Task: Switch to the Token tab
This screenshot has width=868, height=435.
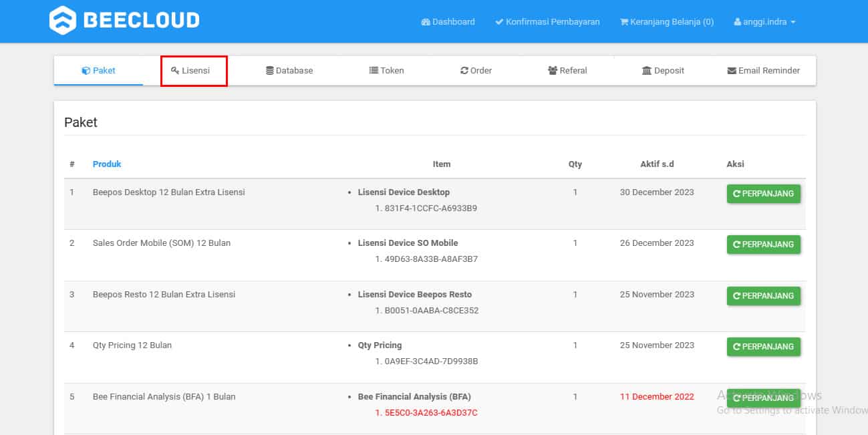Action: coord(386,70)
